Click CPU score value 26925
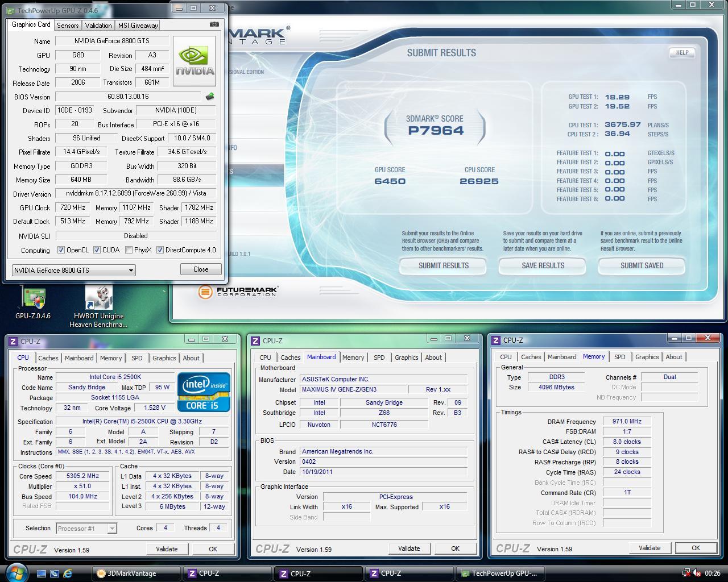The height and width of the screenshot is (582, 728). [479, 181]
